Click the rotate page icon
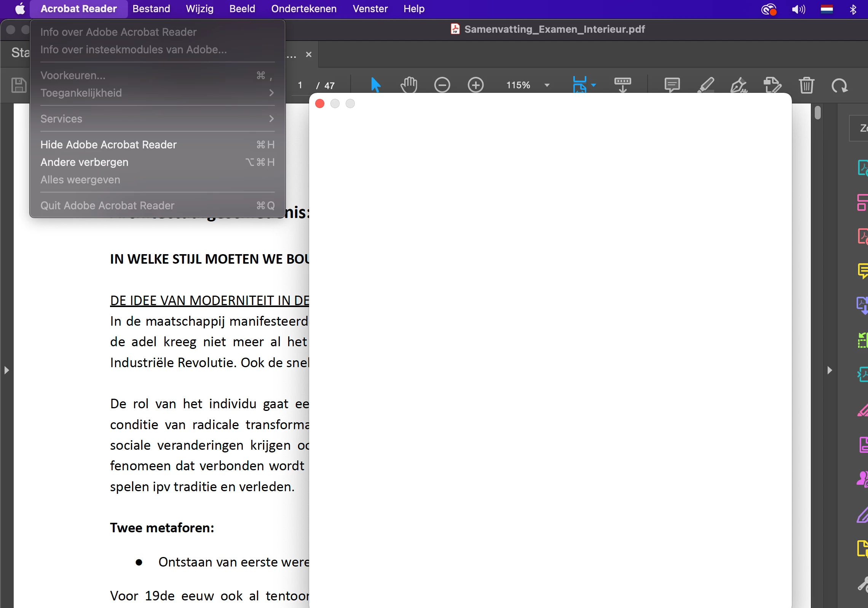The height and width of the screenshot is (608, 868). tap(839, 86)
